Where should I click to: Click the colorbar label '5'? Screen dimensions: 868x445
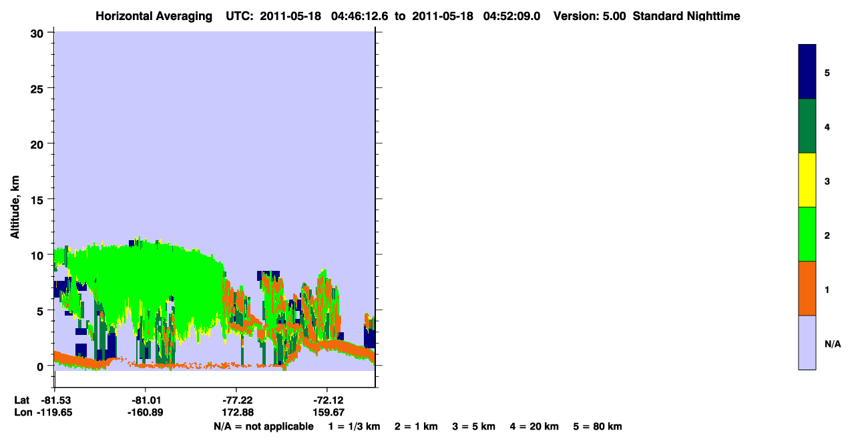click(x=827, y=72)
